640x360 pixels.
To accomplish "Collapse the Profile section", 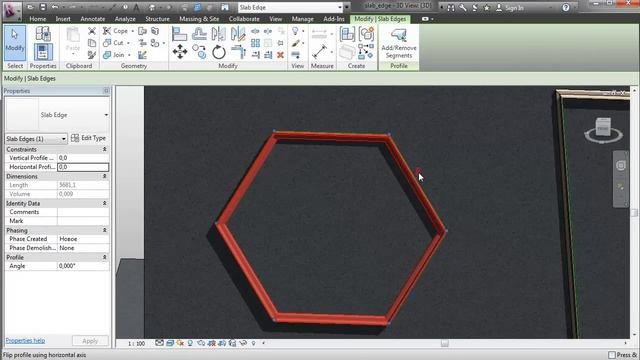I will point(104,257).
